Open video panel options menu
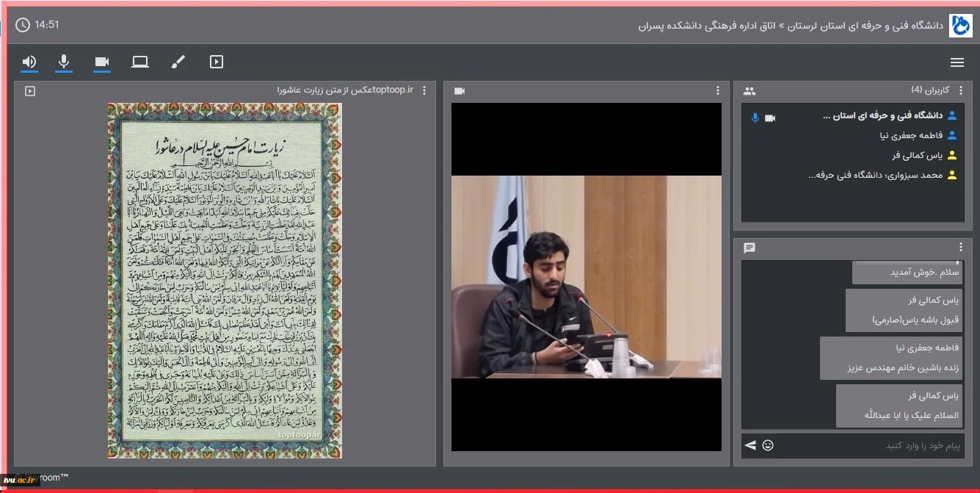The width and height of the screenshot is (980, 493). tap(718, 90)
